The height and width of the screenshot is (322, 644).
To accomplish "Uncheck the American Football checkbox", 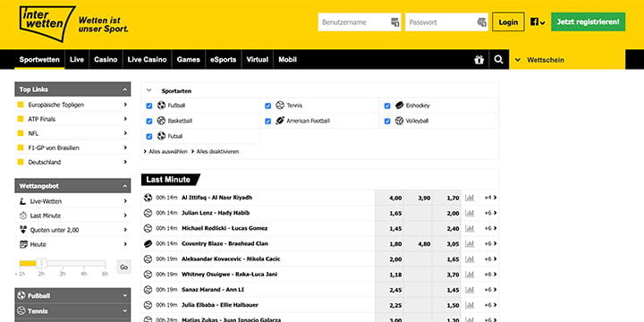I will [x=268, y=121].
